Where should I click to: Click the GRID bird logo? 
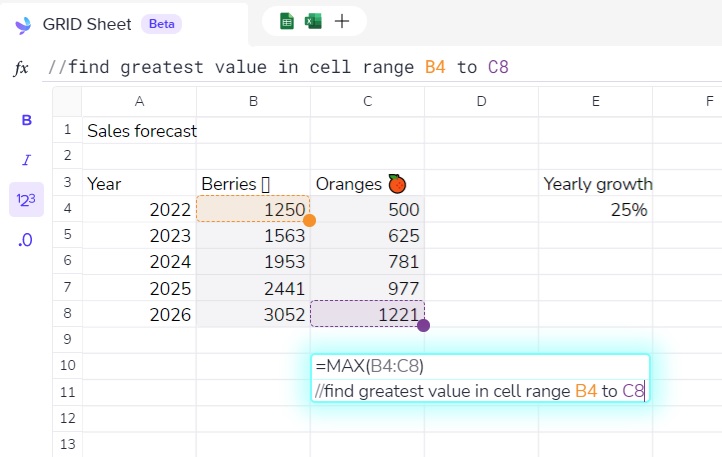point(23,24)
